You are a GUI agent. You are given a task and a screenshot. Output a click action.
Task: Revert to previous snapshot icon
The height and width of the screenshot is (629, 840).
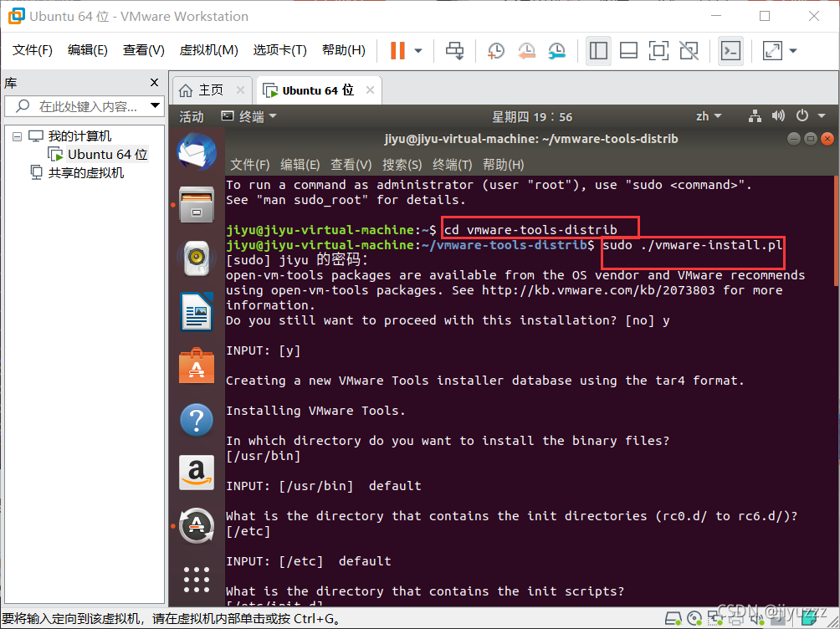pyautogui.click(x=526, y=51)
